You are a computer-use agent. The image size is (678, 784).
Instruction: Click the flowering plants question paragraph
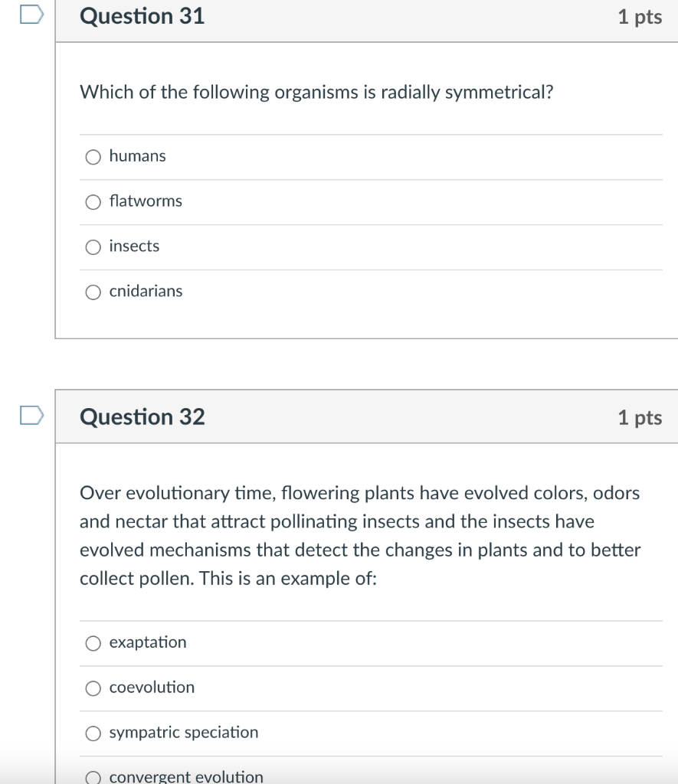360,536
